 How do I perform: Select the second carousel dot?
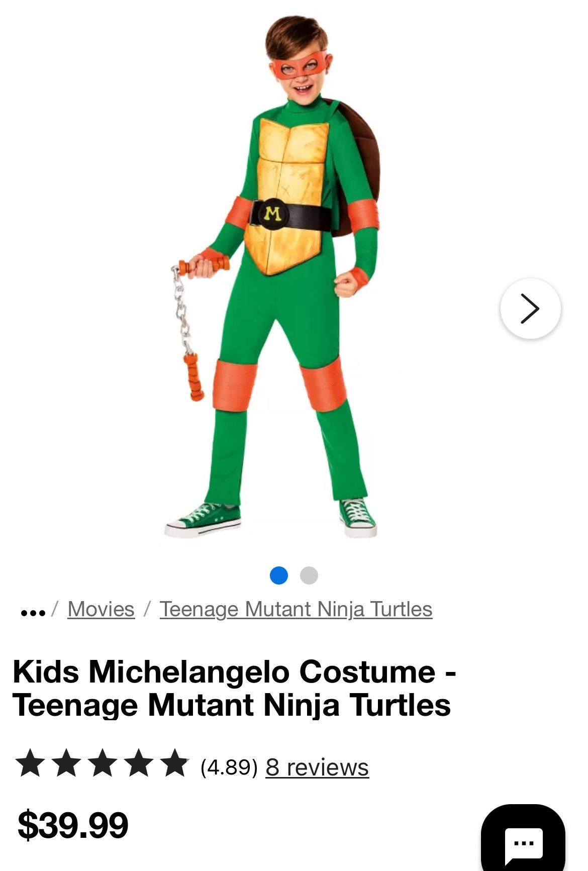309,575
